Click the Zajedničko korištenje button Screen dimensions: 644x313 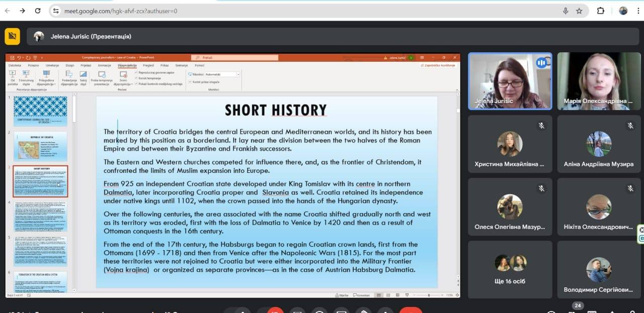click(x=438, y=65)
